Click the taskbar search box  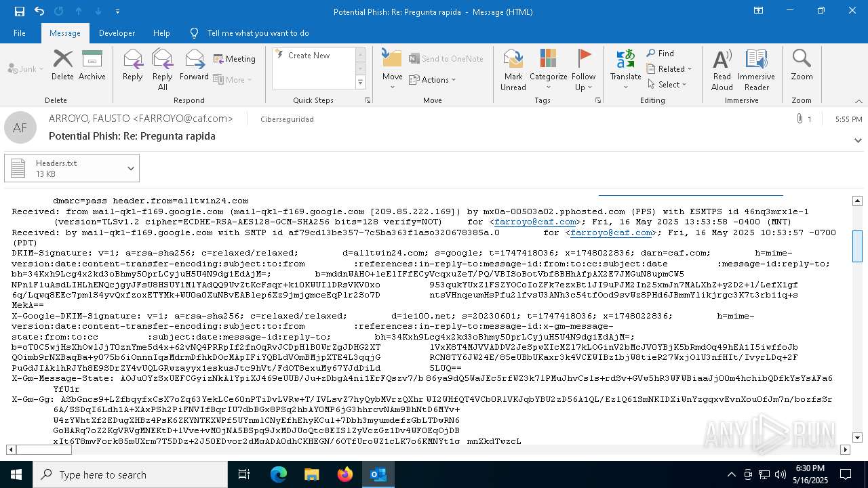(x=130, y=474)
